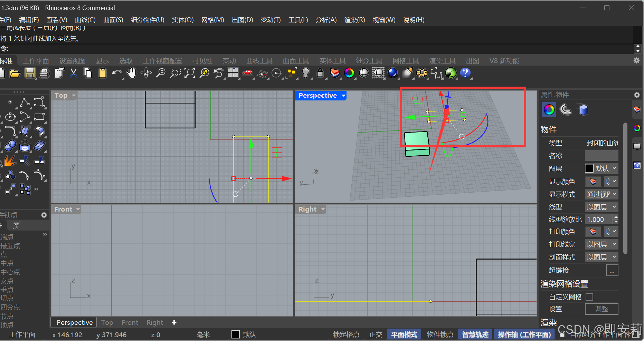Toggle 平面模式 in the status bar
Image resolution: width=644 pixels, height=341 pixels.
tap(404, 334)
